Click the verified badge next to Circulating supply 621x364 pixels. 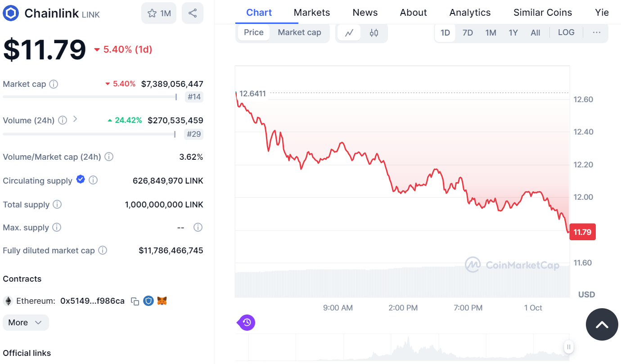81,179
